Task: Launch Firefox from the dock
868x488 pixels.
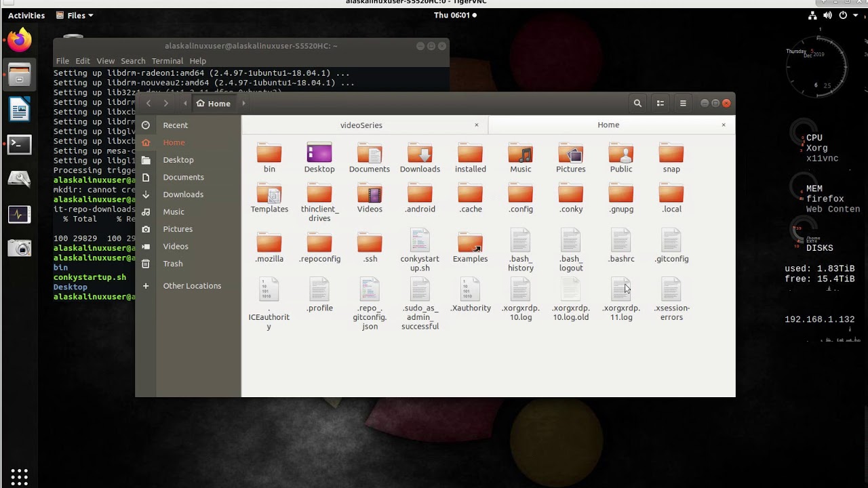Action: (x=19, y=40)
